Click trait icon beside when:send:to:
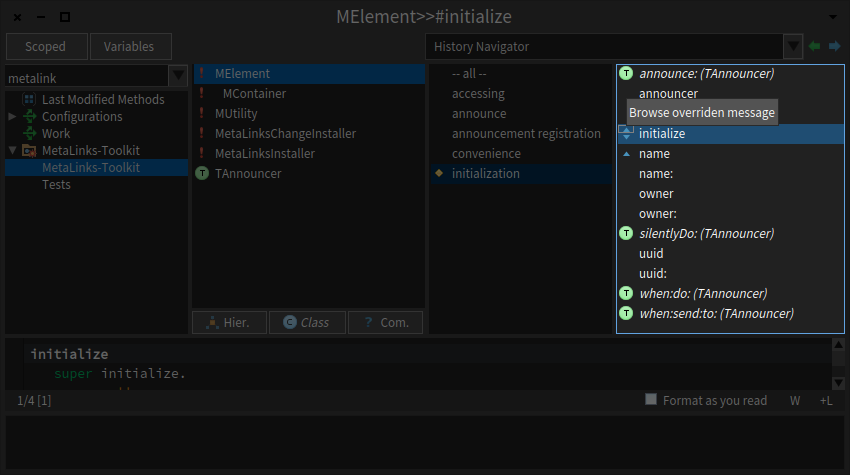The width and height of the screenshot is (850, 475). click(x=626, y=313)
